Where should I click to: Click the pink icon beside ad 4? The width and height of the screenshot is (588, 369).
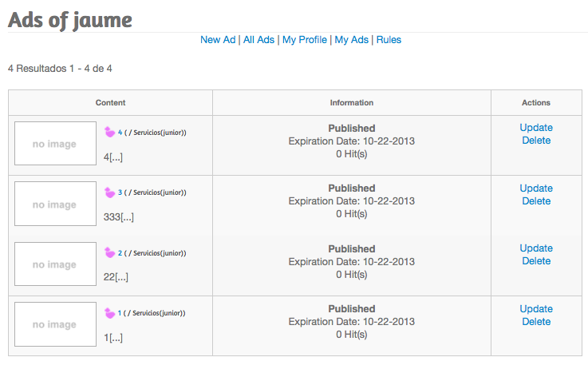coord(109,132)
